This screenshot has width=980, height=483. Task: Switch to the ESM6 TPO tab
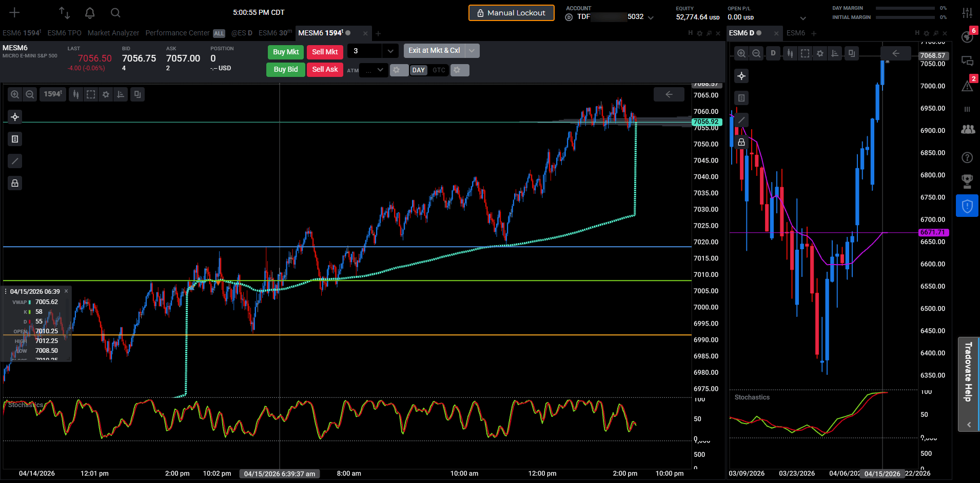(65, 33)
